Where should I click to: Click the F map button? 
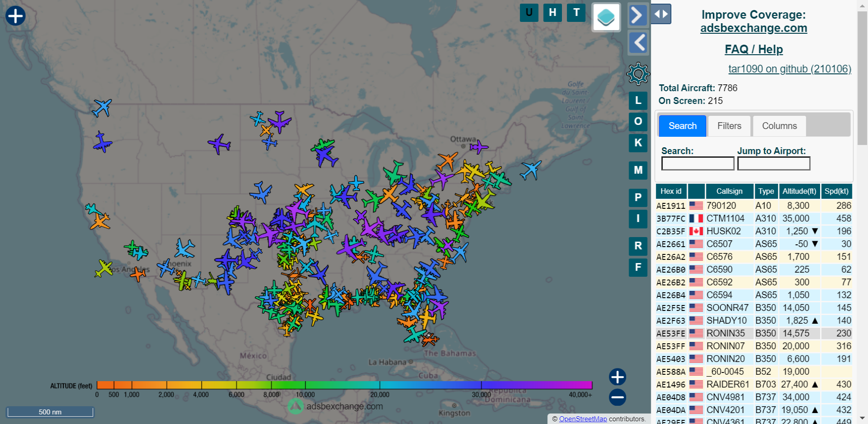[638, 267]
